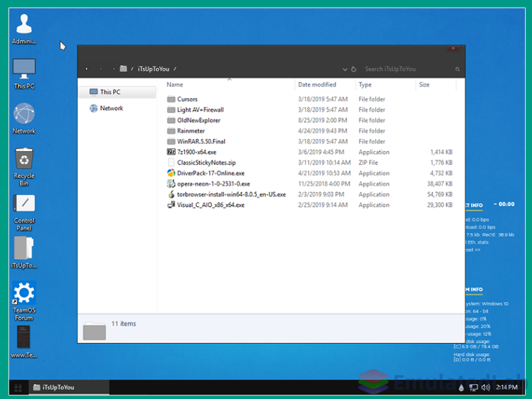Viewport: 532px width, 399px height.
Task: Select the Visual_C_AIO_x86_x64.exe file name
Action: (211, 205)
